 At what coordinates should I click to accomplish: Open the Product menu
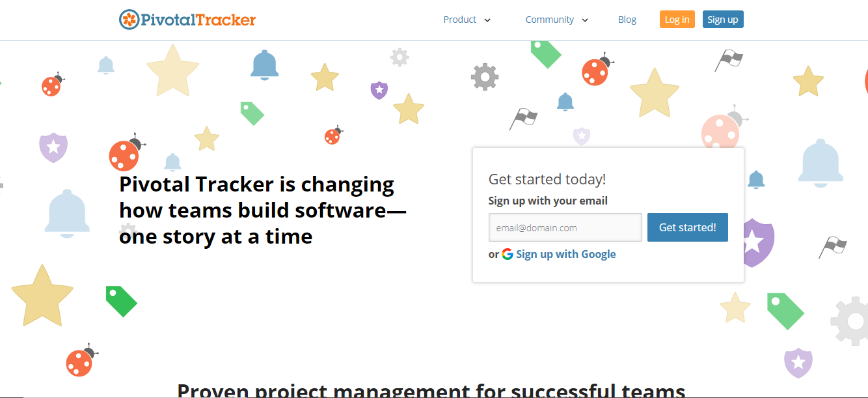click(460, 20)
